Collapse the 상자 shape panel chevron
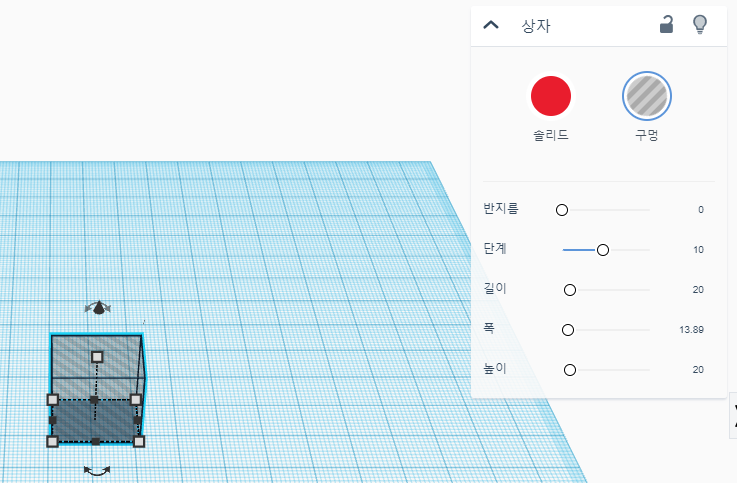Viewport: 737px width, 483px height. (491, 25)
